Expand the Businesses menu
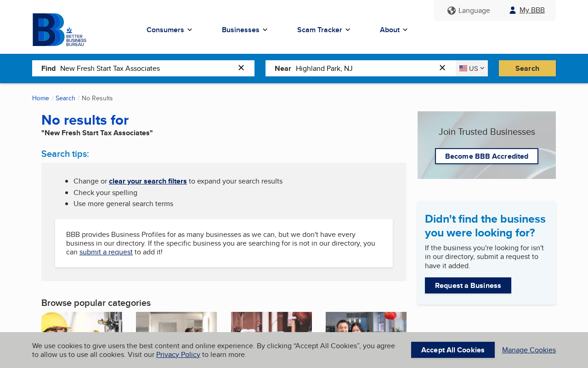The height and width of the screenshot is (368, 588). [244, 30]
